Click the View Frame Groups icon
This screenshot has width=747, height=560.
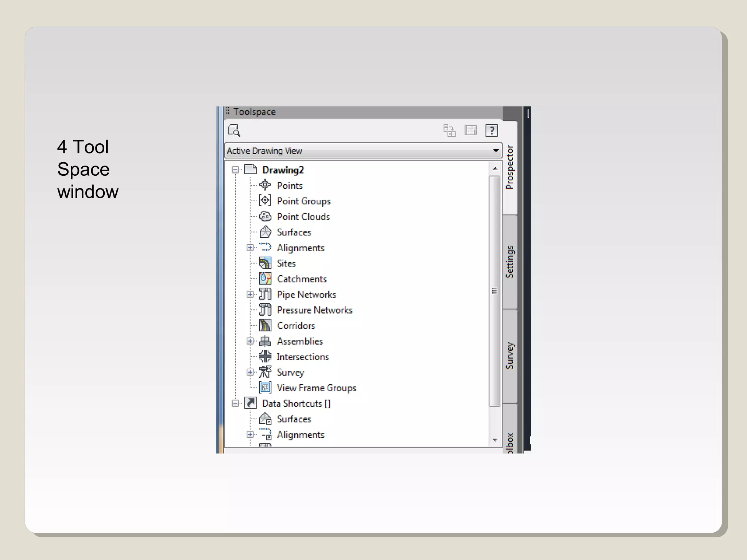pyautogui.click(x=265, y=387)
